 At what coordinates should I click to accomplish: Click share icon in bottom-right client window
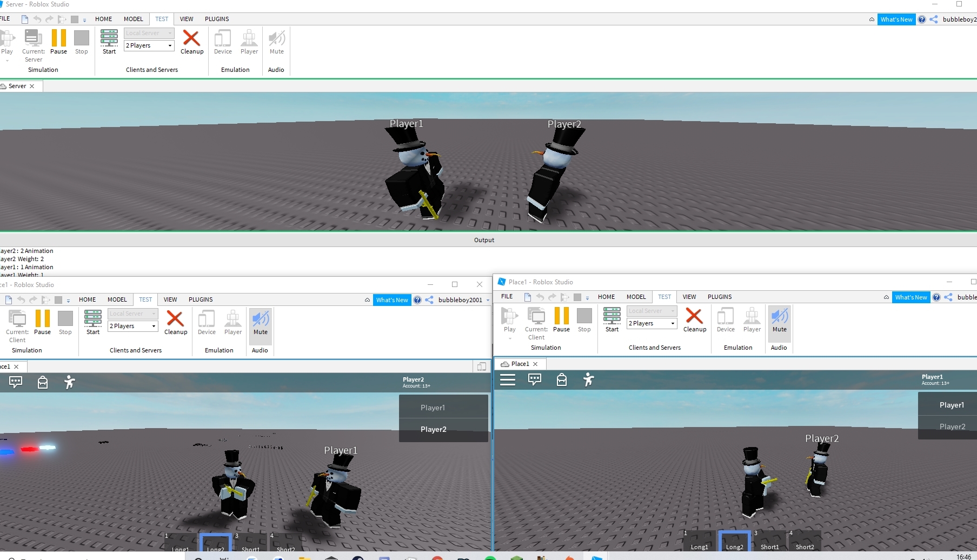(948, 297)
